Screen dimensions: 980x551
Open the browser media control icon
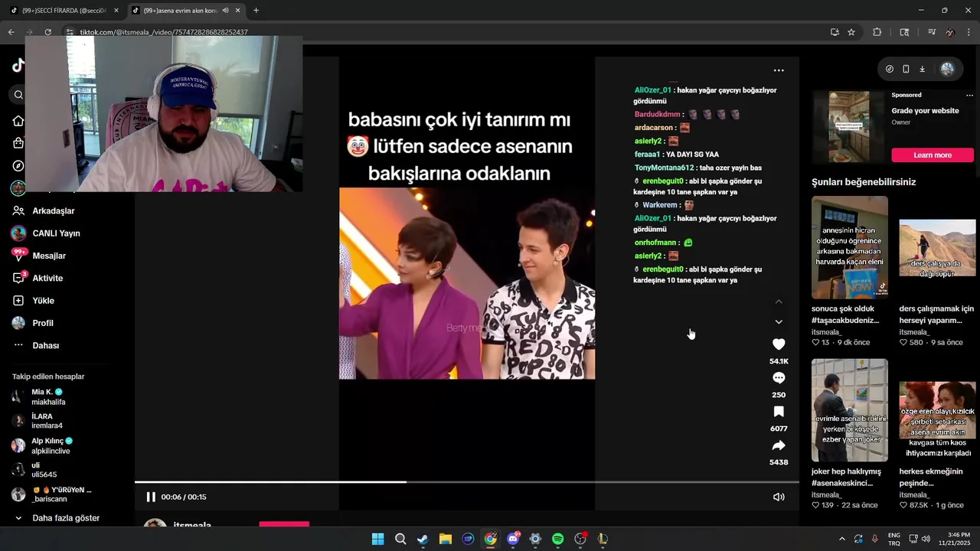click(932, 32)
